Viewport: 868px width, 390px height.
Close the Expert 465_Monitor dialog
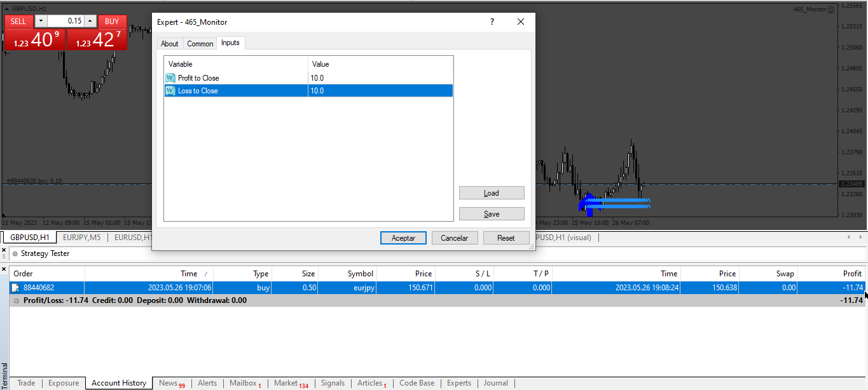click(x=521, y=22)
